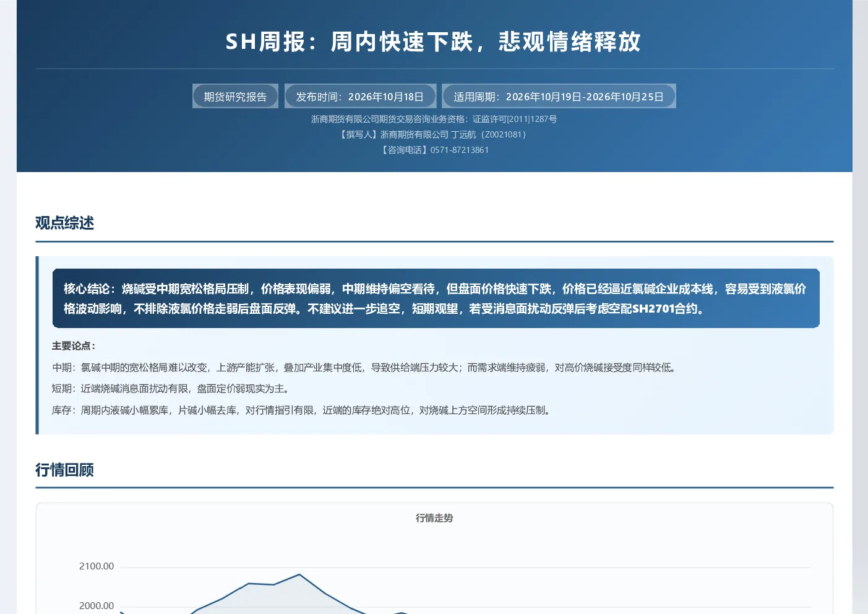868x614 pixels.
Task: Click the 咨询电话 0571-87213861 line
Action: tap(434, 150)
